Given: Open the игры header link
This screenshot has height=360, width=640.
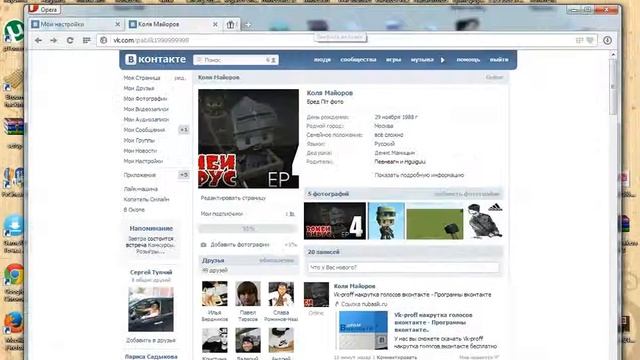Looking at the screenshot, I should (x=393, y=60).
